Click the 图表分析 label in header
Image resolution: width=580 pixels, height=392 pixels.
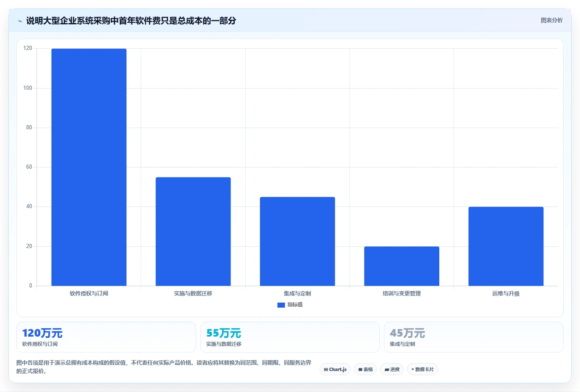pyautogui.click(x=551, y=20)
